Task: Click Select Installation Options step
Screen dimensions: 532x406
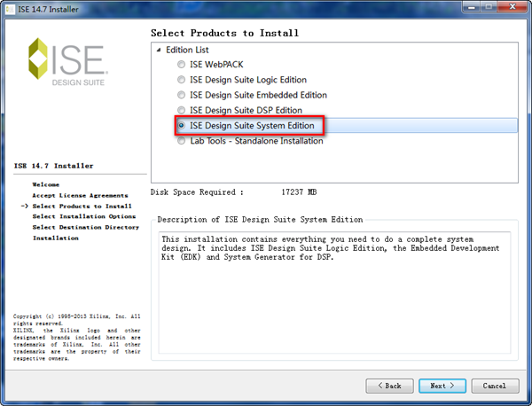Action: pyautogui.click(x=83, y=216)
